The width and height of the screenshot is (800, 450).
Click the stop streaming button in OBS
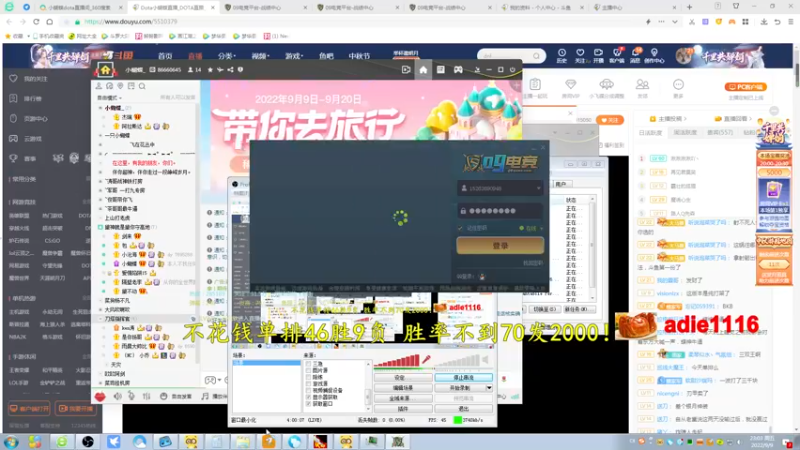pos(463,378)
